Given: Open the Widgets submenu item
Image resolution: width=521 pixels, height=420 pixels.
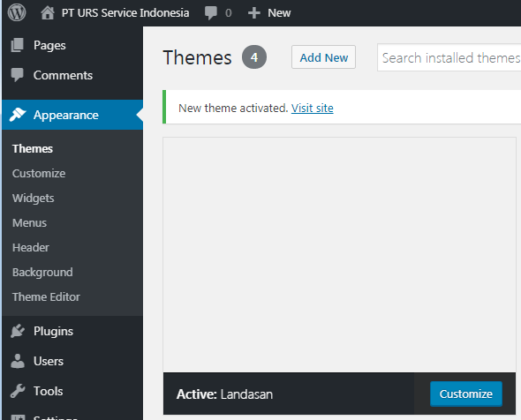Looking at the screenshot, I should pos(34,198).
